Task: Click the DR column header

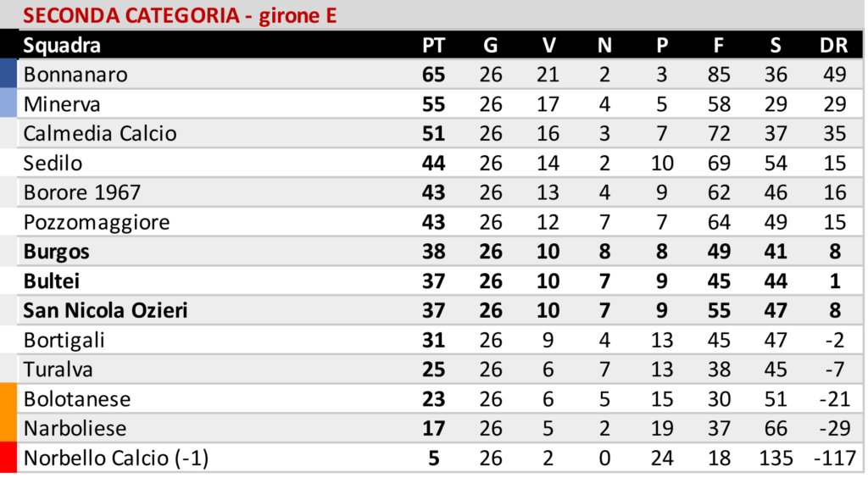Action: tap(834, 46)
